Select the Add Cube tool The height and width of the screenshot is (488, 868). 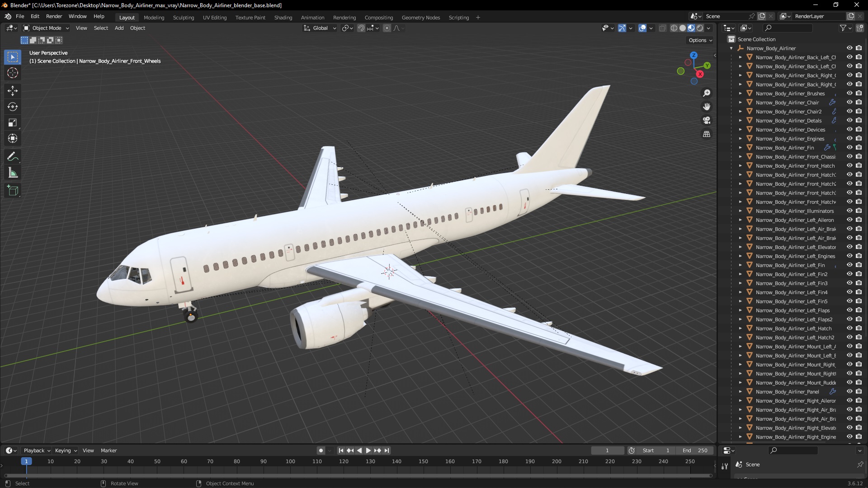[x=13, y=191]
